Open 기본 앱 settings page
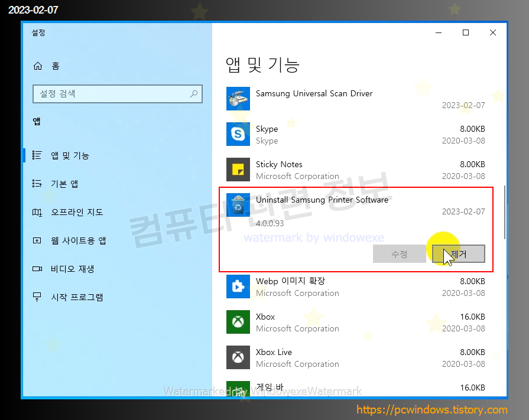529x420 pixels. click(x=64, y=184)
